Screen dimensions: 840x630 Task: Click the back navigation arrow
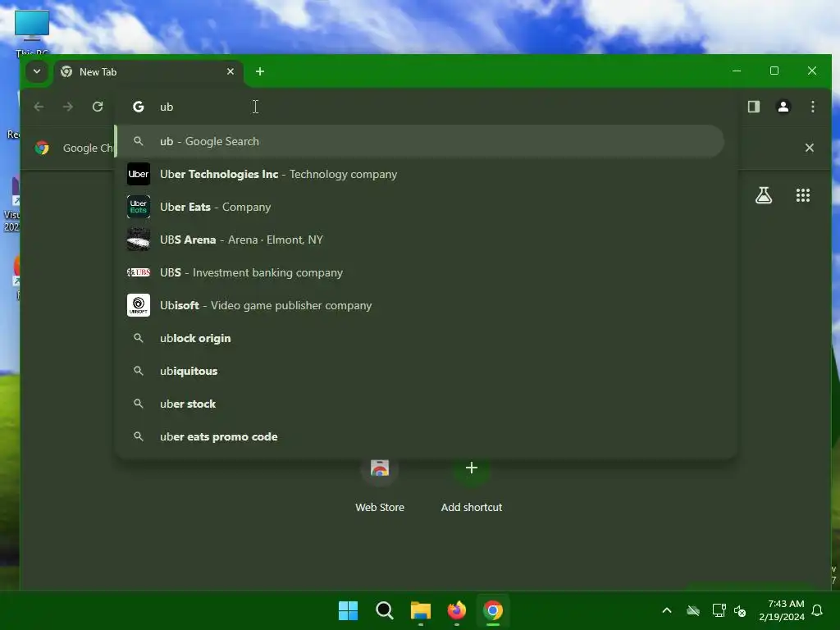pyautogui.click(x=39, y=107)
